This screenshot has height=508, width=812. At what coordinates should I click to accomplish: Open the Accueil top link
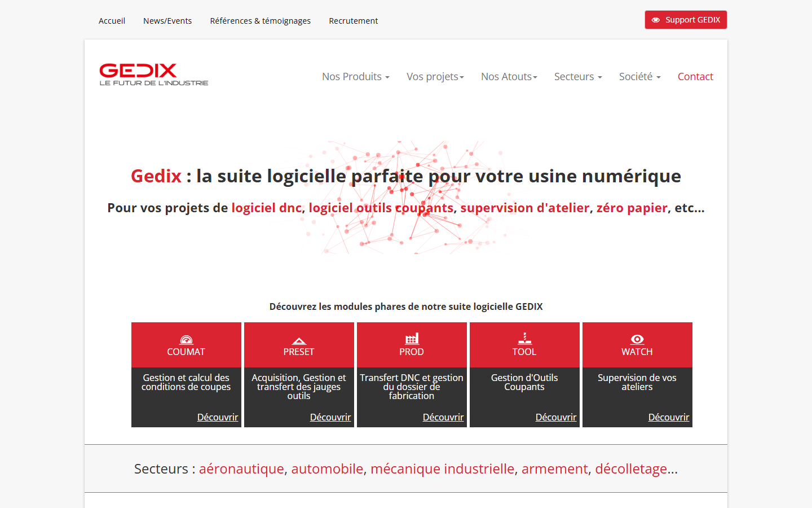click(112, 21)
